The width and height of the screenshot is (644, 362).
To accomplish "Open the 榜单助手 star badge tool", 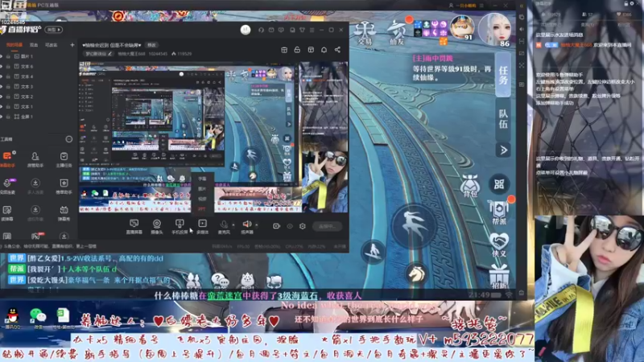I will coord(64,186).
